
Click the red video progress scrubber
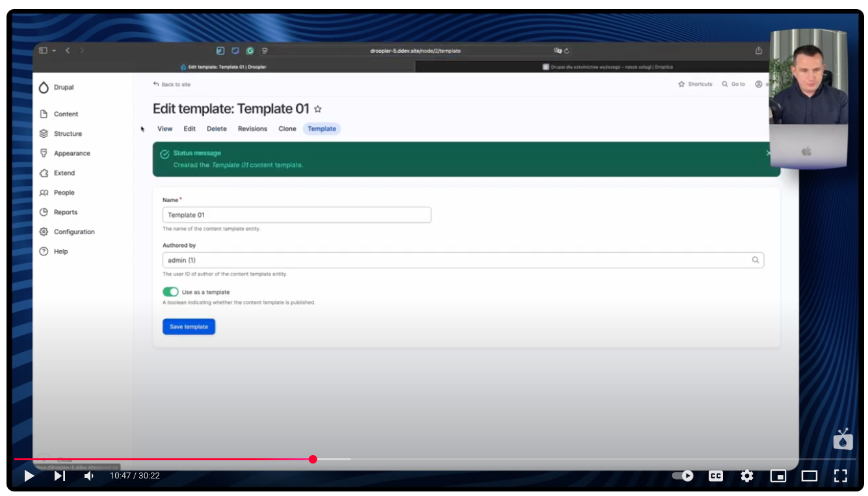pos(313,459)
